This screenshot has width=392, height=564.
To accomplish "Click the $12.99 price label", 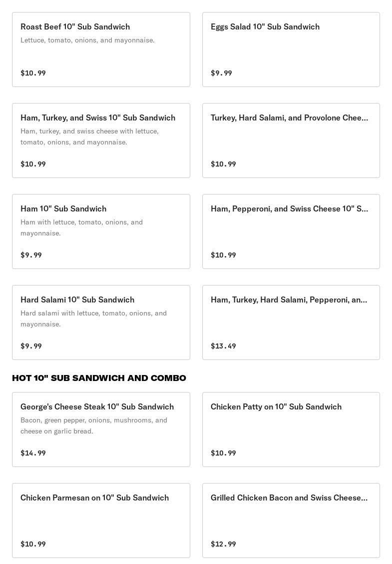I will click(223, 544).
